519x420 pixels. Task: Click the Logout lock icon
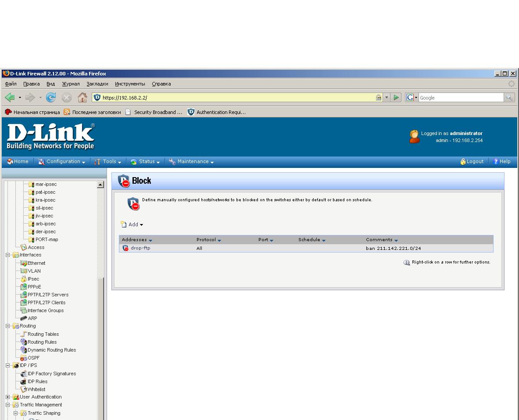463,161
